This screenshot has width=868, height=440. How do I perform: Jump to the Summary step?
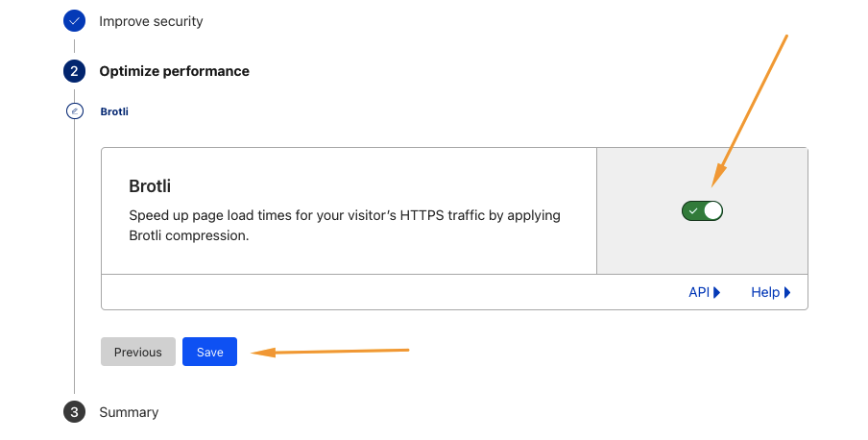[129, 412]
